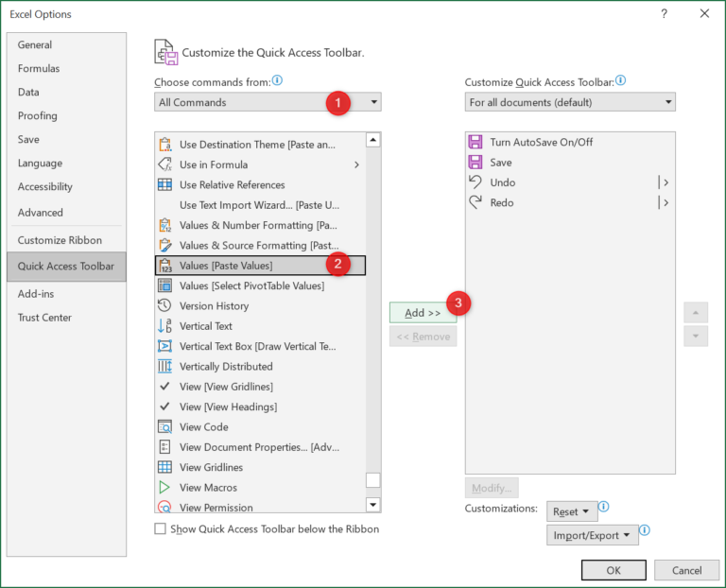Click the Add >> button
Screen dimensions: 726x588
point(423,313)
